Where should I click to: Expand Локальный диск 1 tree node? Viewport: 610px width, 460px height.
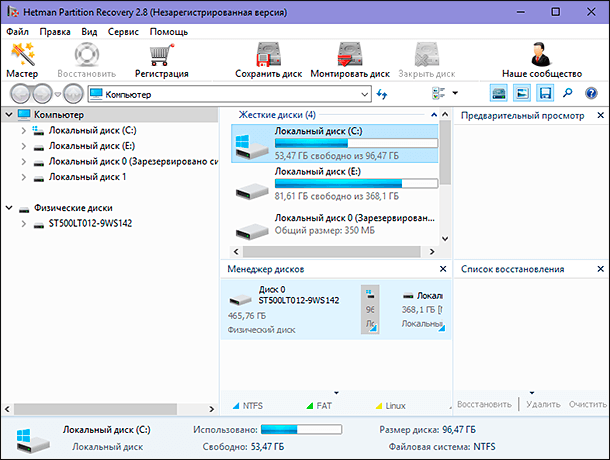coord(23,177)
